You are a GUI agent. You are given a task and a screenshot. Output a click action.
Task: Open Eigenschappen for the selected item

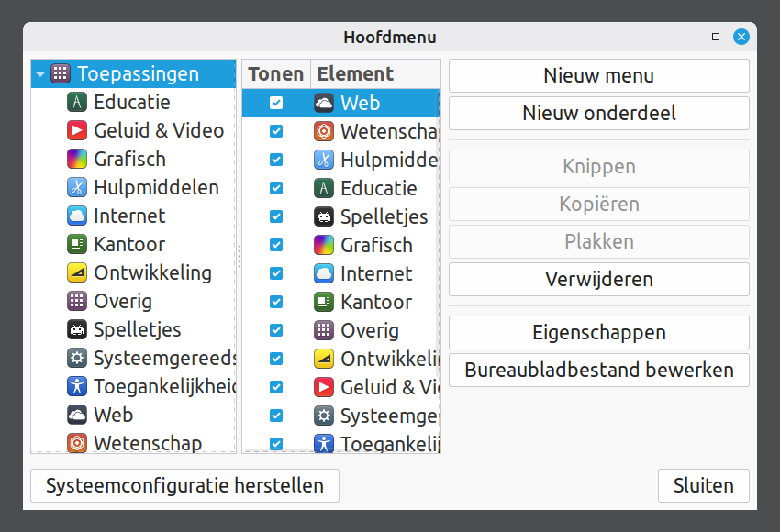598,332
